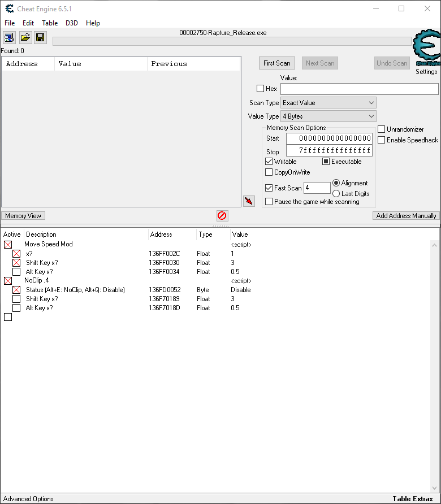The height and width of the screenshot is (504, 441).
Task: Click the Address column header in results
Action: coord(28,64)
